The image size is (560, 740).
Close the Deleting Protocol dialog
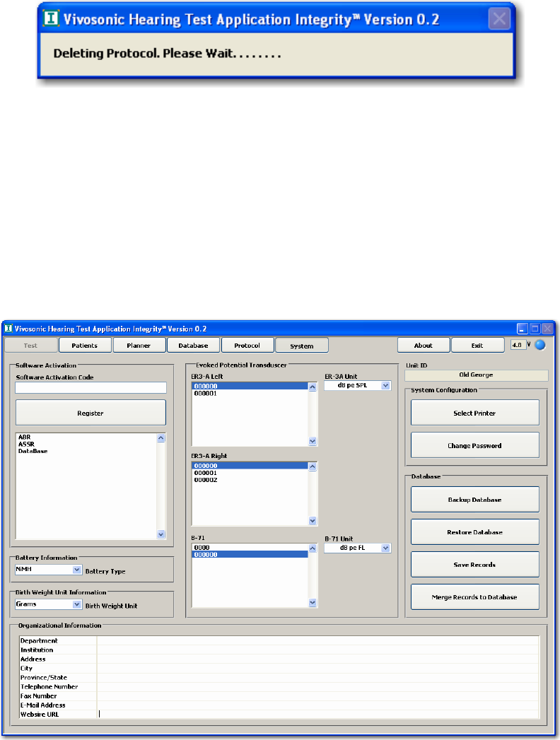pyautogui.click(x=499, y=19)
